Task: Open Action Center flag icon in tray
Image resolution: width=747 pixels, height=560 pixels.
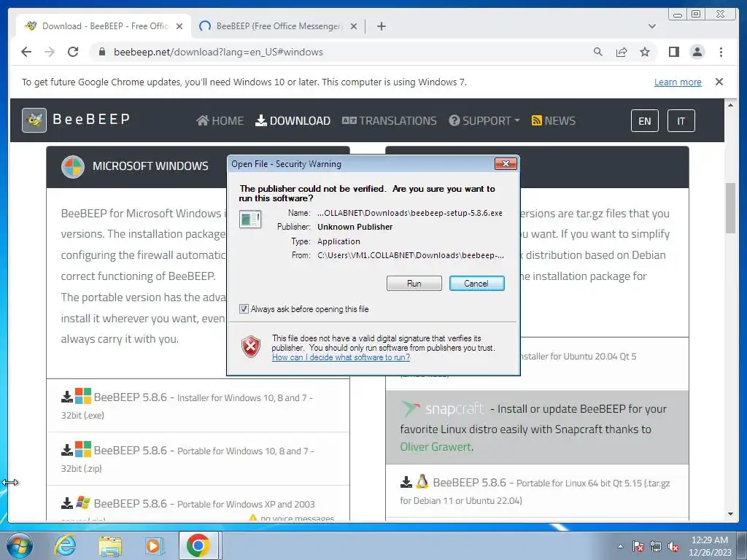Action: point(638,546)
